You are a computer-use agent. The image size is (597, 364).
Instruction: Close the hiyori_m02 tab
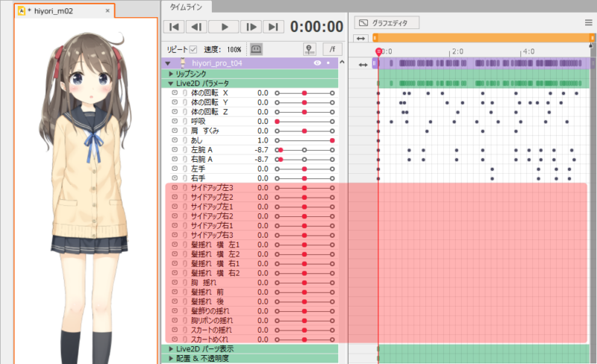click(x=107, y=10)
